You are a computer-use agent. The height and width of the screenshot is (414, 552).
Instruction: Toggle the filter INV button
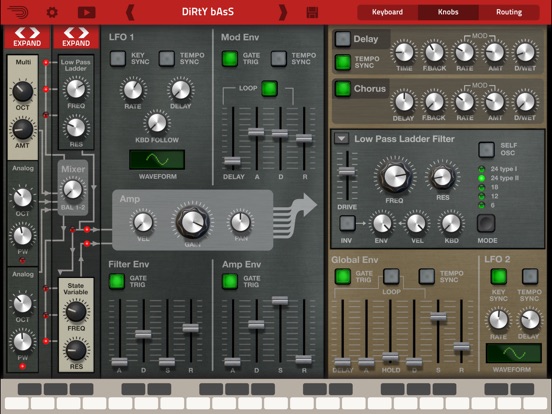[347, 223]
